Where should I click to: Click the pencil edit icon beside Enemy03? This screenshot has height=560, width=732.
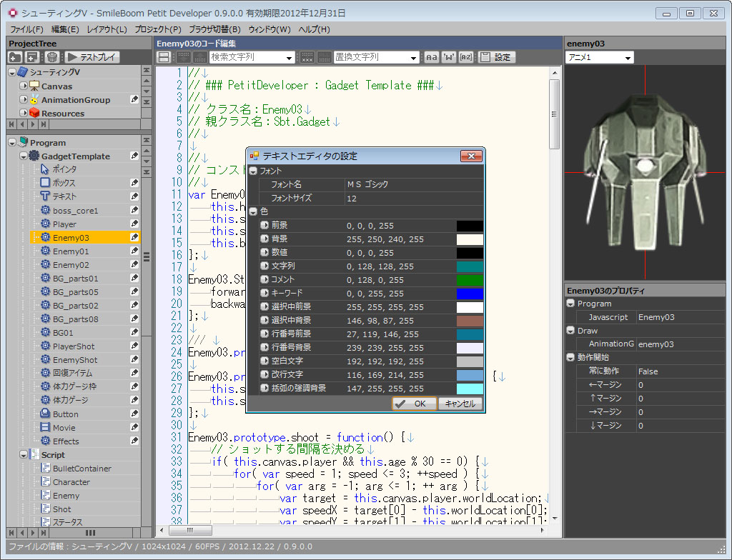point(134,237)
